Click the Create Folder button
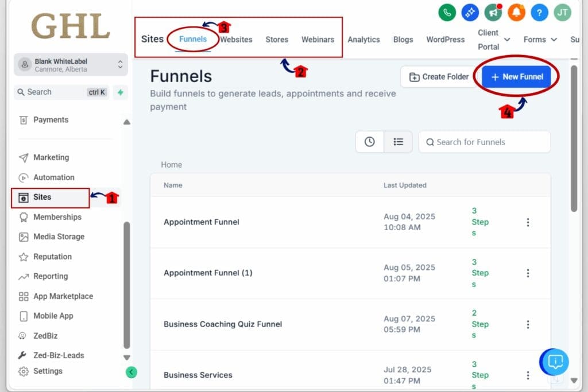The width and height of the screenshot is (588, 392). [x=439, y=77]
